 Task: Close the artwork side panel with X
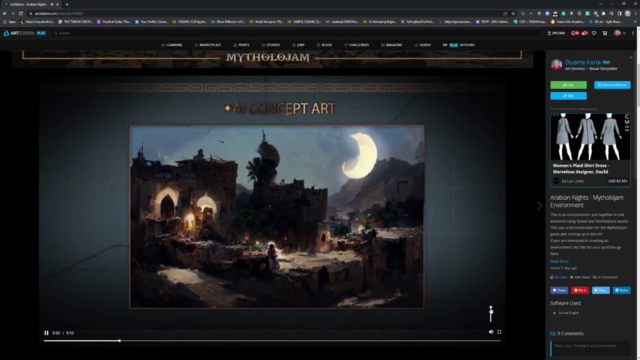point(631,58)
